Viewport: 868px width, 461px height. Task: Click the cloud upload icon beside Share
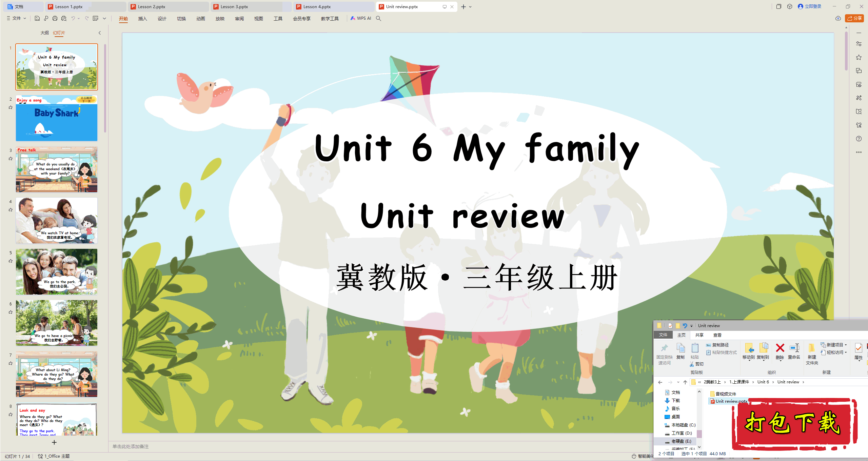pos(838,18)
